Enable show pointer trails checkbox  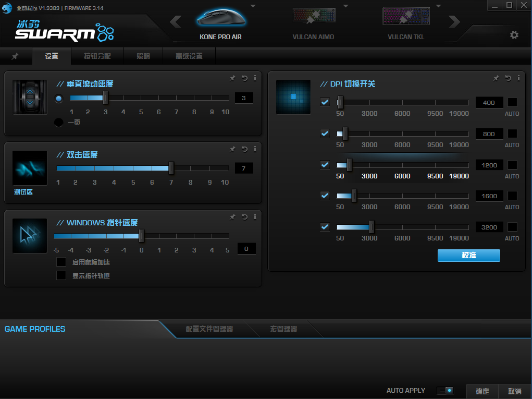61,275
